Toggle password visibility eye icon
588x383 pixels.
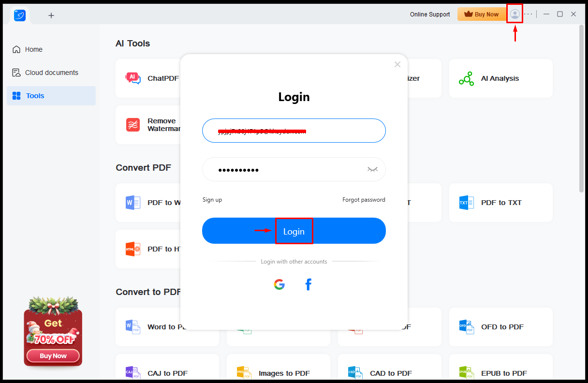(372, 169)
